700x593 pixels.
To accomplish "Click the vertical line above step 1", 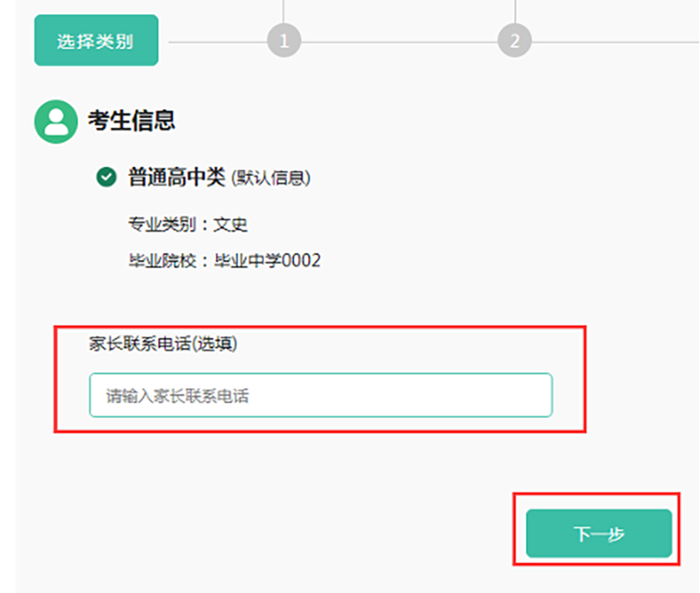I will [x=284, y=10].
